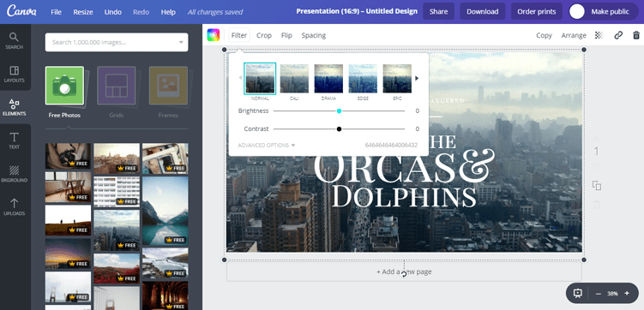Open the Uploads sidebar panel

pyautogui.click(x=14, y=207)
